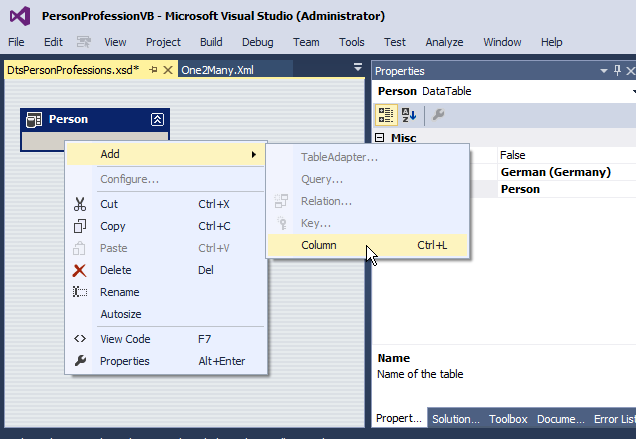Open Properties from context menu

165,361
